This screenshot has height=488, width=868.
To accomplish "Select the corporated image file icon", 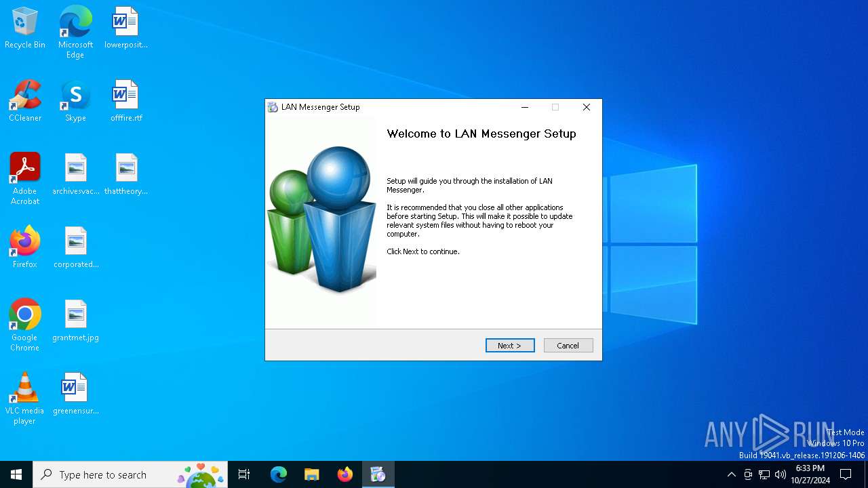I will 75,248.
